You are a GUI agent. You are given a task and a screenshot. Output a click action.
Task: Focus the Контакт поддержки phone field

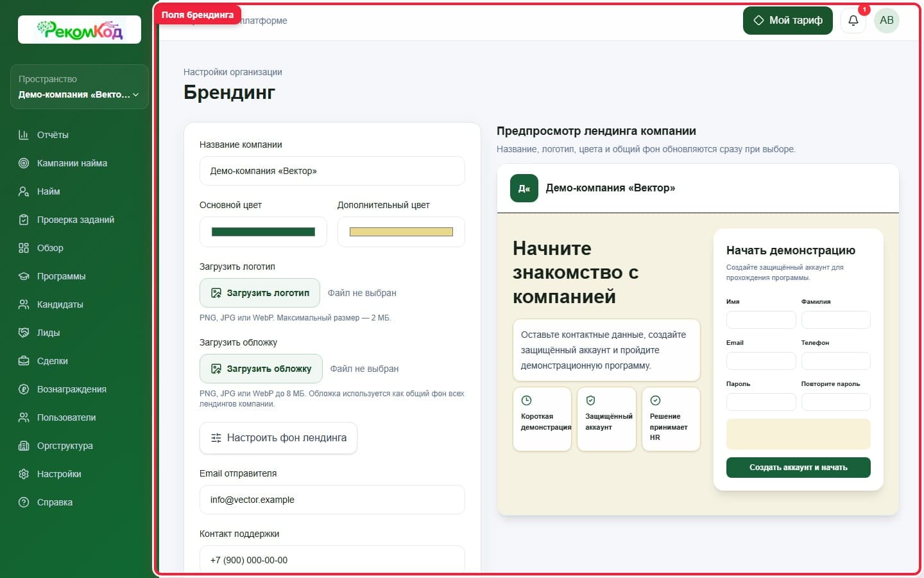point(332,559)
